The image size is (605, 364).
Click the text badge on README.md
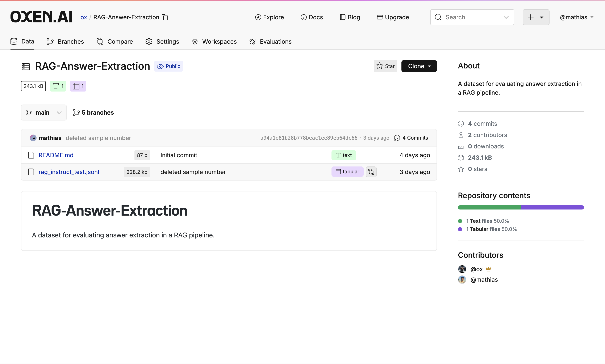coord(343,155)
